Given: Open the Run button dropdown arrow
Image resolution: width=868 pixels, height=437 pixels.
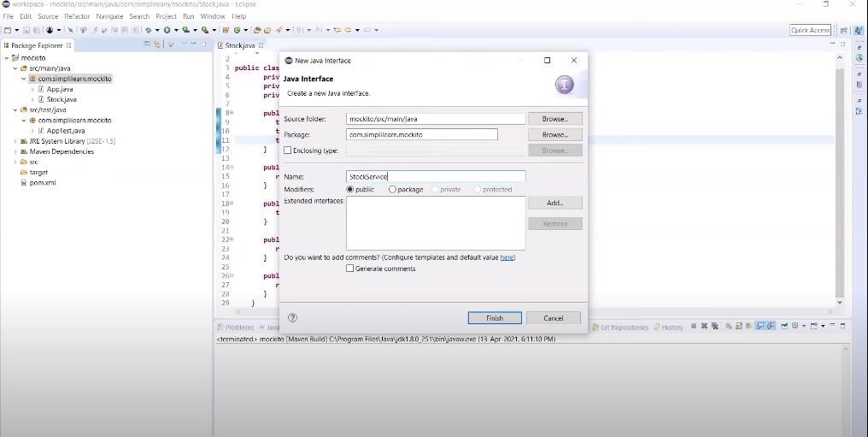Looking at the screenshot, I should [176, 30].
